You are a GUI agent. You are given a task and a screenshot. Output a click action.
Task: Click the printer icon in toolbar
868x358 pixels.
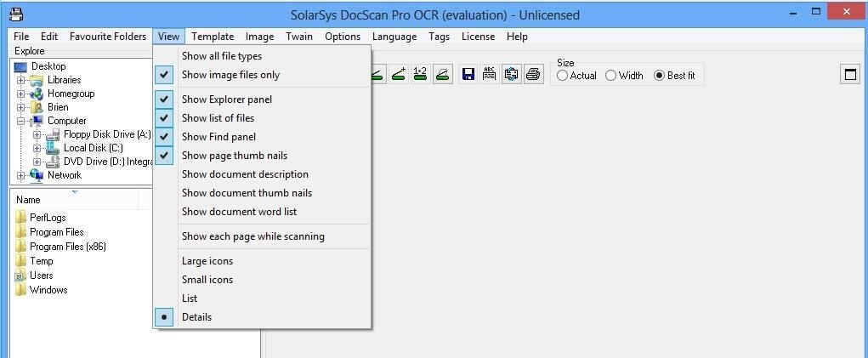533,74
